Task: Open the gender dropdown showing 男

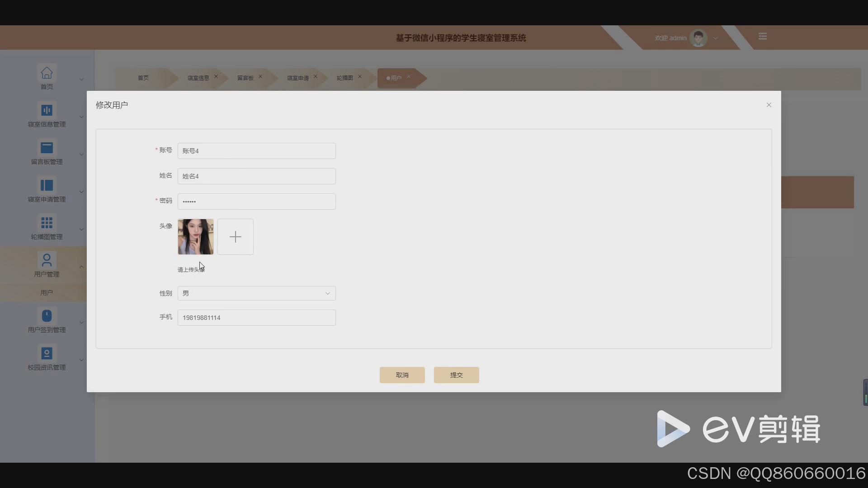Action: [256, 293]
